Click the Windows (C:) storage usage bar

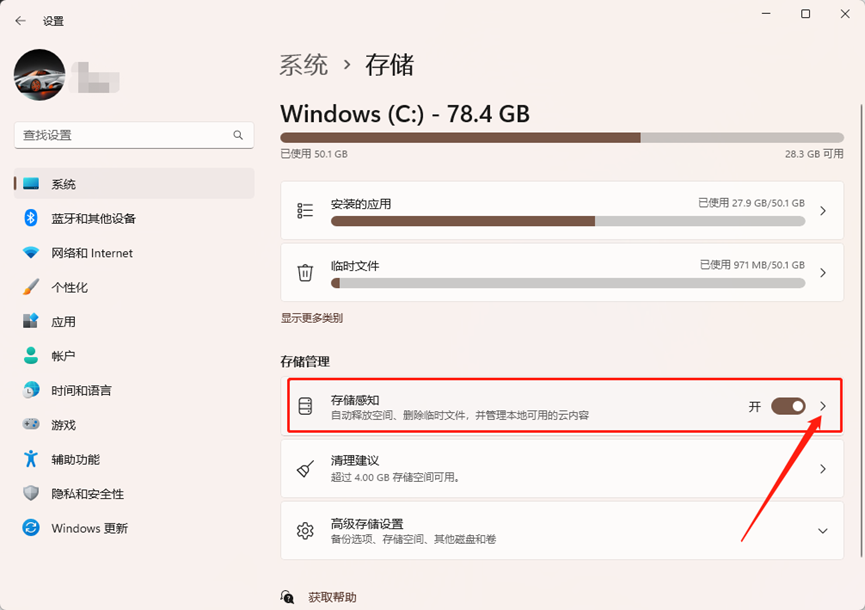[561, 137]
